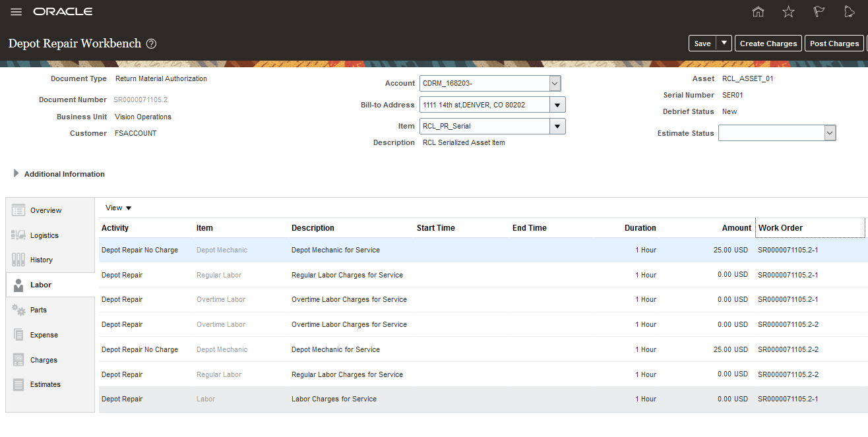Open the View menu
This screenshot has height=437, width=868.
pos(119,208)
